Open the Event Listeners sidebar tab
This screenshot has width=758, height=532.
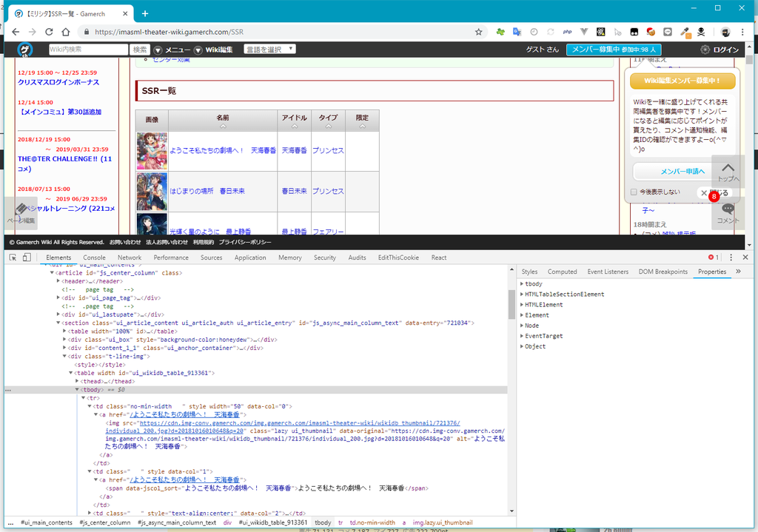pos(608,272)
